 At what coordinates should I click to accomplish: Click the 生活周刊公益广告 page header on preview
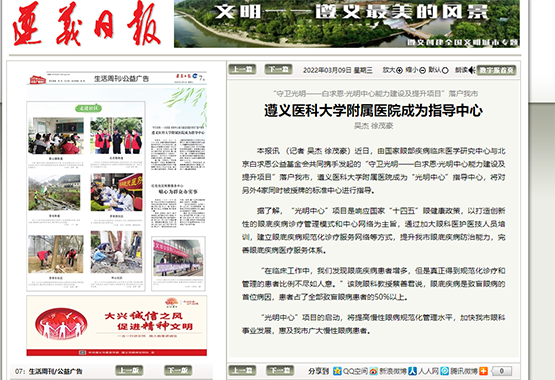[x=121, y=79]
